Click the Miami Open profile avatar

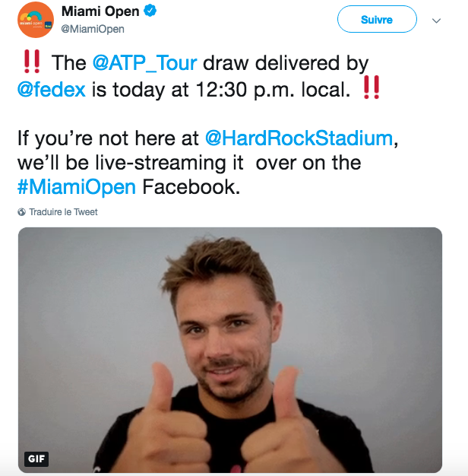pos(36,20)
